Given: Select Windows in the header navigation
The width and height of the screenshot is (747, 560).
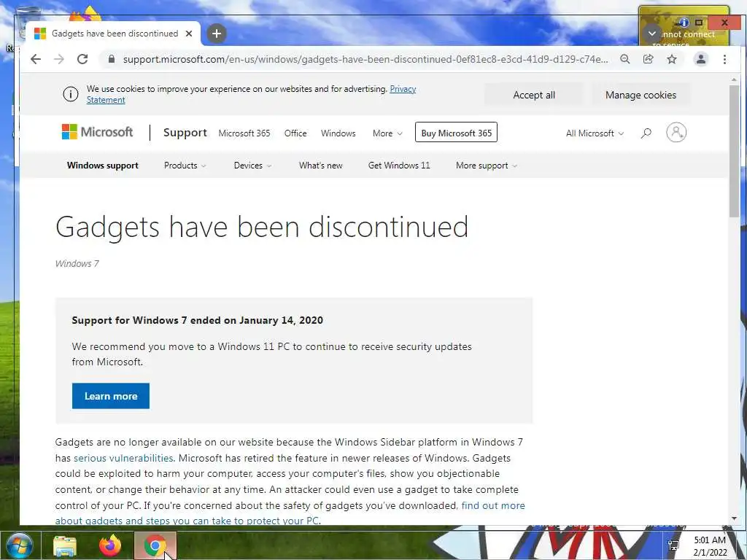Looking at the screenshot, I should point(338,133).
